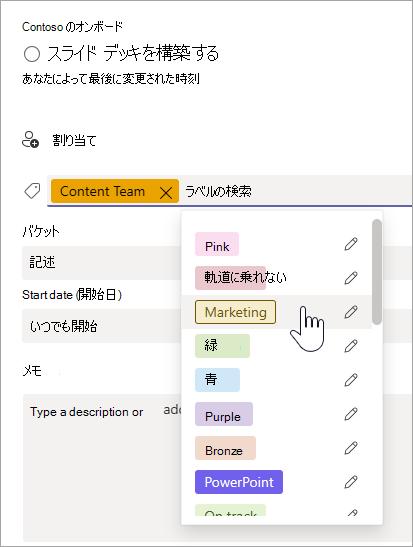The height and width of the screenshot is (547, 413).
Task: Open the Contoso のオンボード plan link
Action: coord(73,27)
